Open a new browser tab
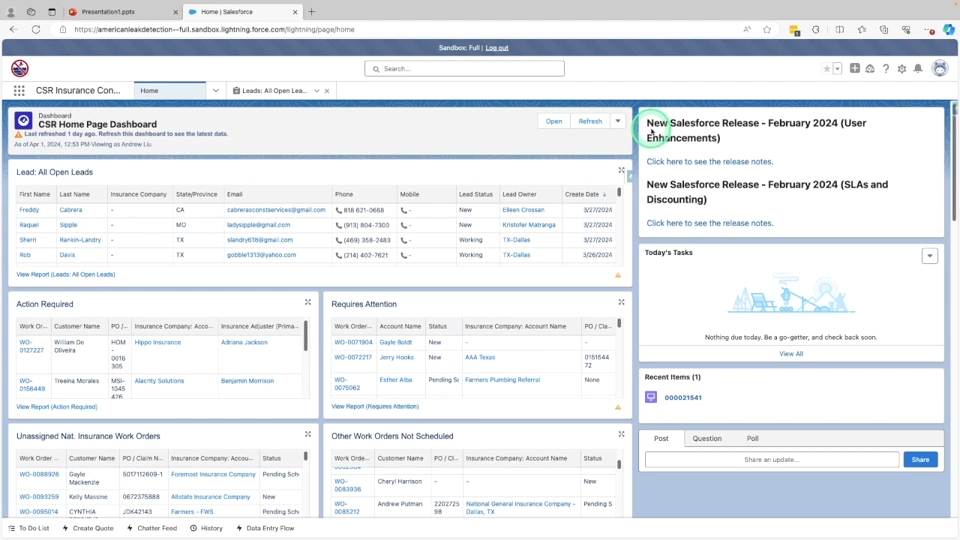The height and width of the screenshot is (540, 960). pyautogui.click(x=312, y=12)
